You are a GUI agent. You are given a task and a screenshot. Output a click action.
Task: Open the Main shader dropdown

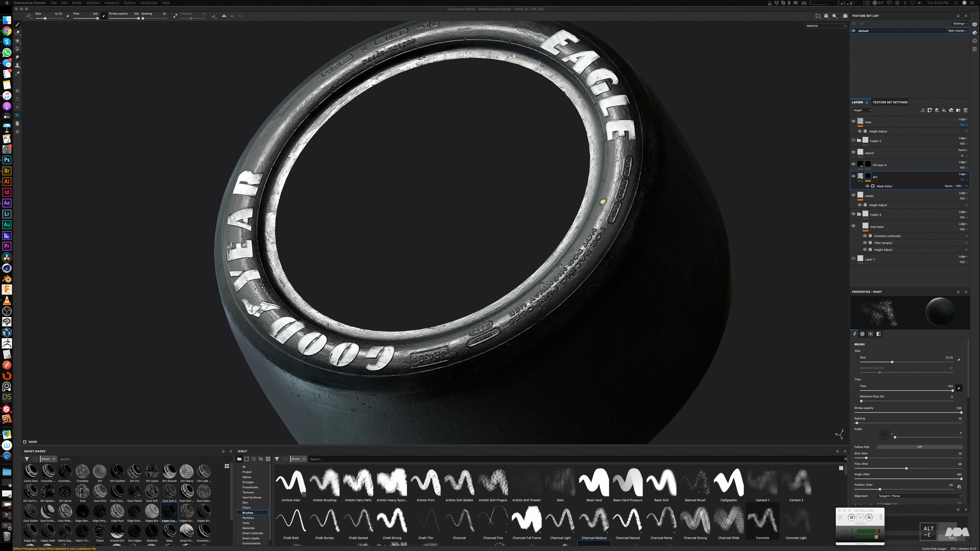coord(957,31)
